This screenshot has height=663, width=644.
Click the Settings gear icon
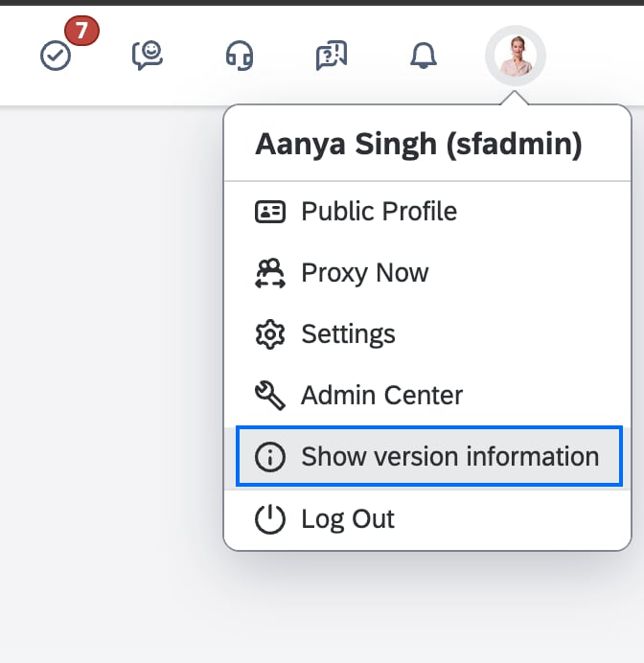pos(270,334)
